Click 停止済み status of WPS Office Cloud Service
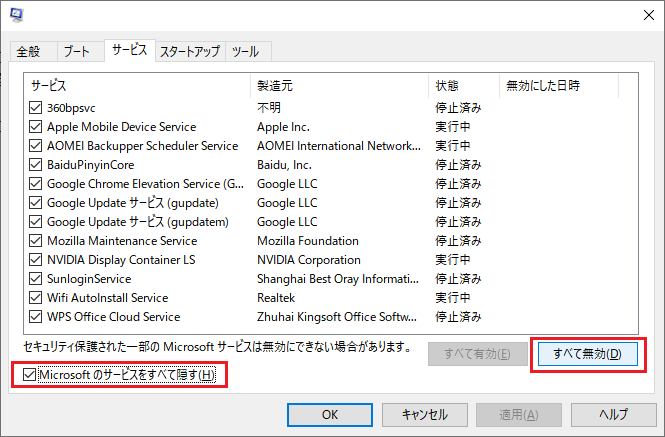Screen dimensions: 665x437 click(458, 317)
